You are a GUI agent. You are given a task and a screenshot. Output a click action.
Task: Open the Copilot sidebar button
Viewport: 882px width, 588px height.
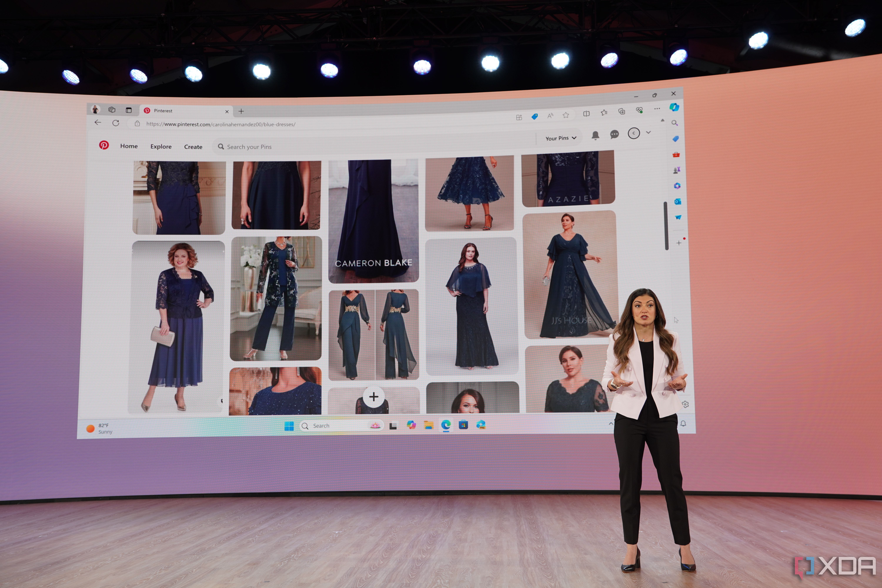point(674,107)
